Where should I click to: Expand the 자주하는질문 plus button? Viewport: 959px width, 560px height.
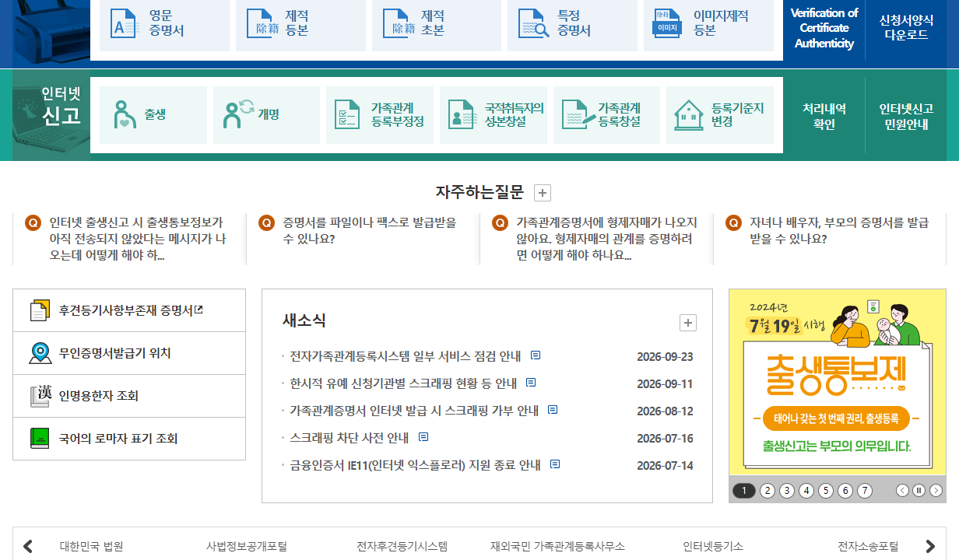tap(543, 193)
